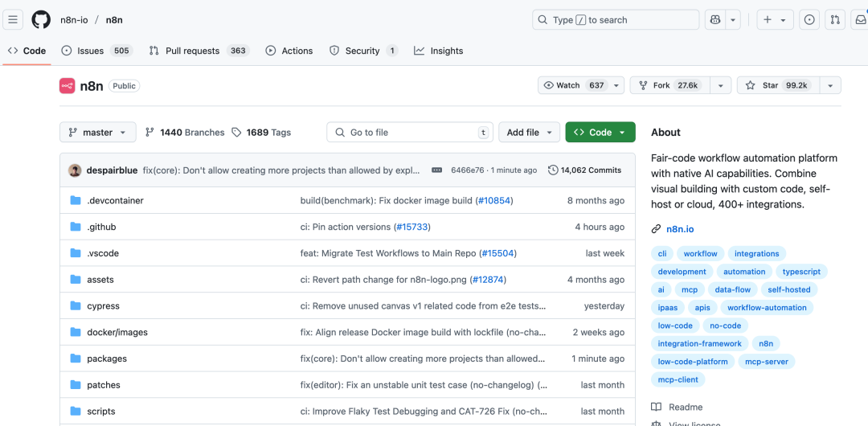Screen dimensions: 868x426
Task: Open the .vscode folder
Action: [x=102, y=253]
